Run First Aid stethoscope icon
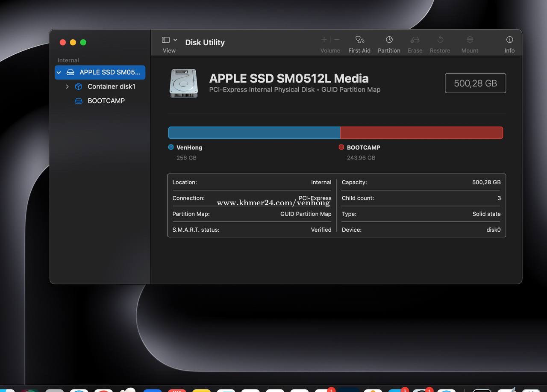Image resolution: width=547 pixels, height=392 pixels. click(x=360, y=39)
